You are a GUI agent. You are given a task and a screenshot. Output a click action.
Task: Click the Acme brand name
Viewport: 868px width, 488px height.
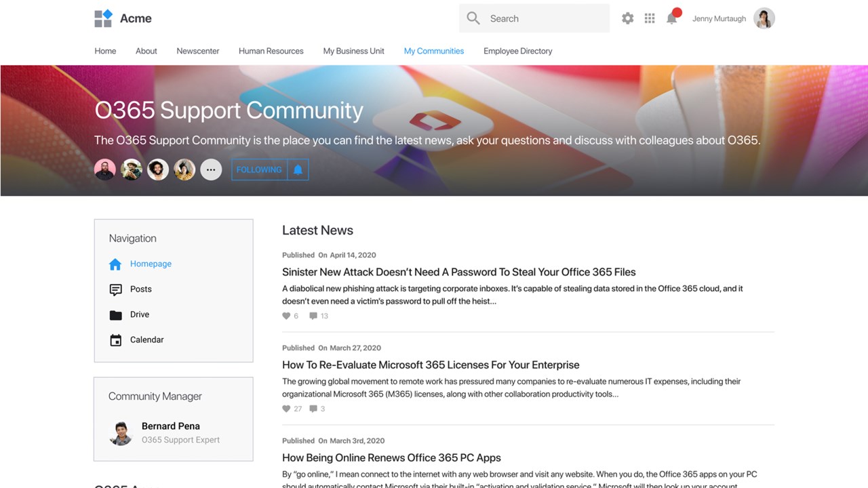(136, 18)
